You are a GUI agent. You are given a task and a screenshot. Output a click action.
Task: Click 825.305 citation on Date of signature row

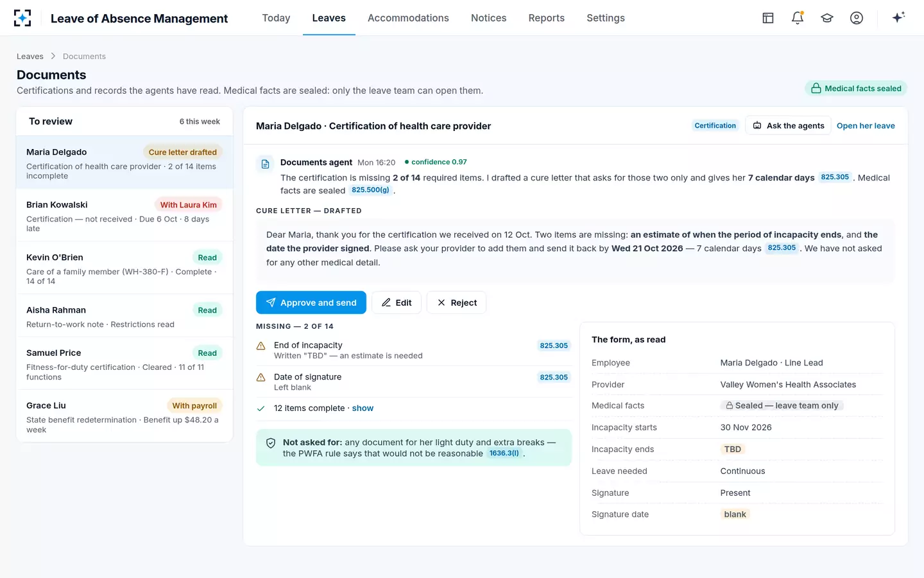554,378
